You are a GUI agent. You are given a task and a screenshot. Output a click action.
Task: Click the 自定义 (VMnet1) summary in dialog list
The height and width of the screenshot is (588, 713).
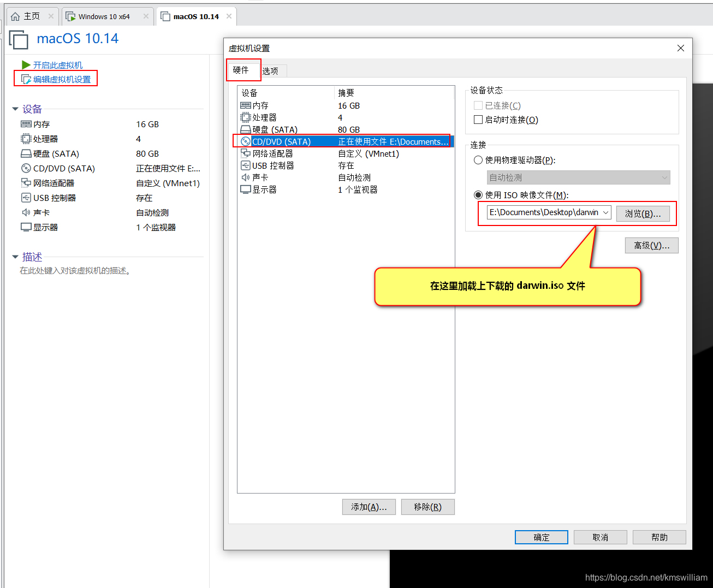(x=369, y=153)
